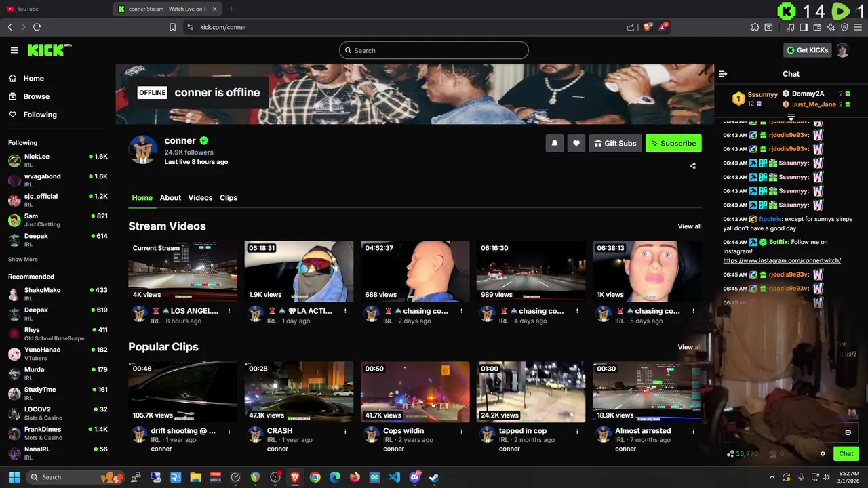
Task: Click the Windows Start button
Action: tap(14, 477)
